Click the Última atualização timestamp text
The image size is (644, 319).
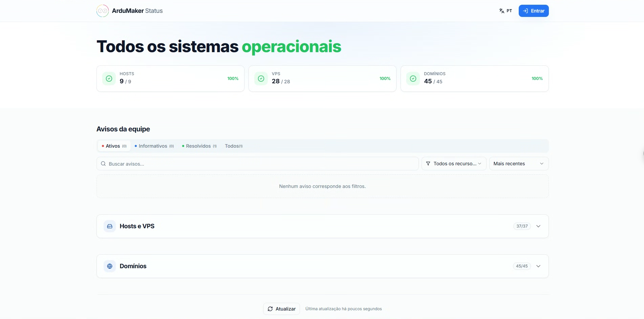(x=344, y=309)
